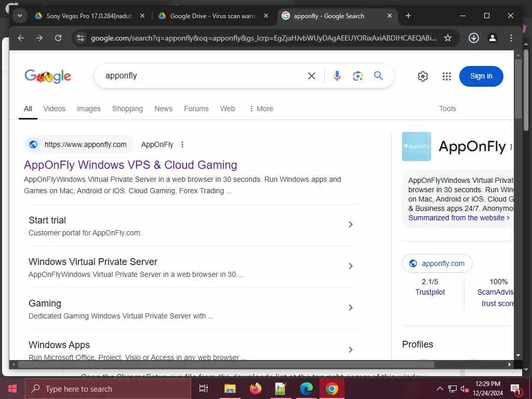The height and width of the screenshot is (399, 532).
Task: Start voice search with microphone icon
Action: click(x=337, y=76)
